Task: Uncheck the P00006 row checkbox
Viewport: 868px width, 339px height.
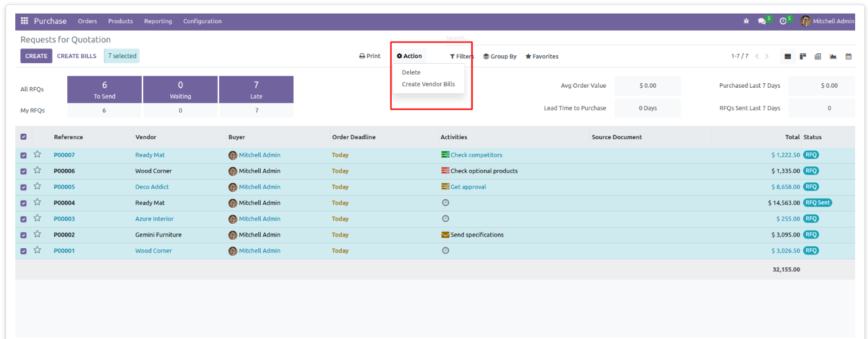Action: click(23, 171)
